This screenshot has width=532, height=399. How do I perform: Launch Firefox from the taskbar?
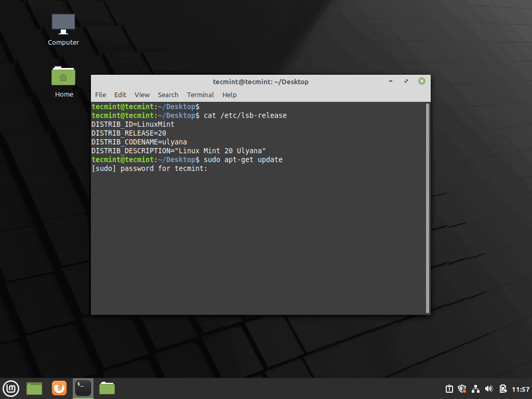(59, 388)
